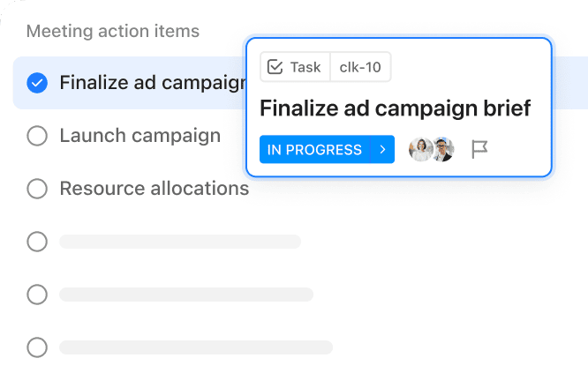This screenshot has width=588, height=373.
Task: Check the Resource allocations circle
Action: click(x=37, y=189)
